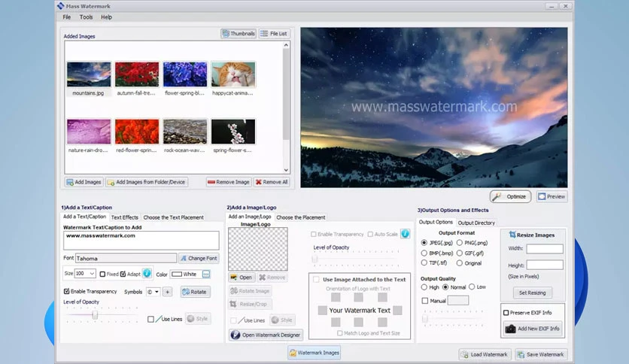Screen dimensions: 629x364
Task: Click the Optimize wand button
Action: coord(510,196)
